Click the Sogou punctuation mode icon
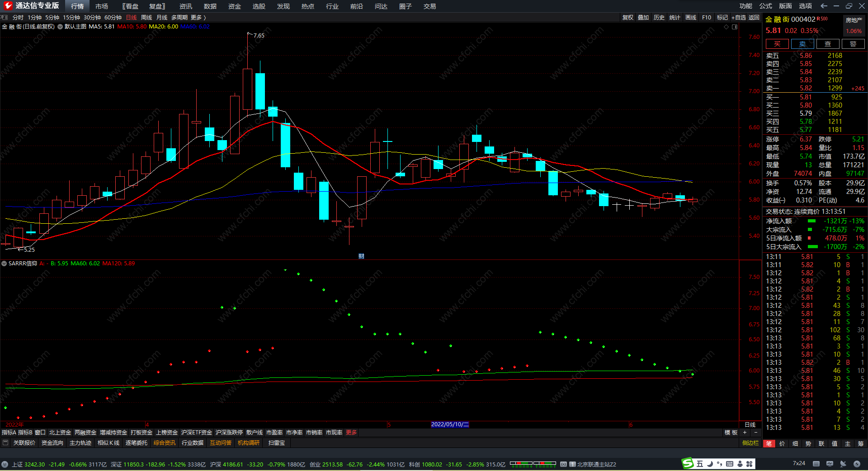 719,464
